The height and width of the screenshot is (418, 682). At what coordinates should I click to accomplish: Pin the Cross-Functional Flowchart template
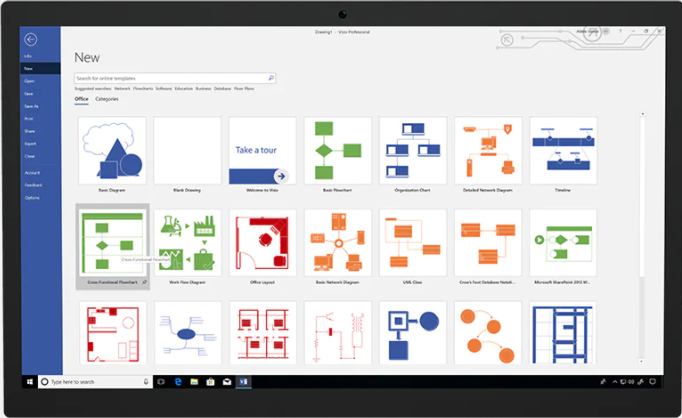click(145, 282)
